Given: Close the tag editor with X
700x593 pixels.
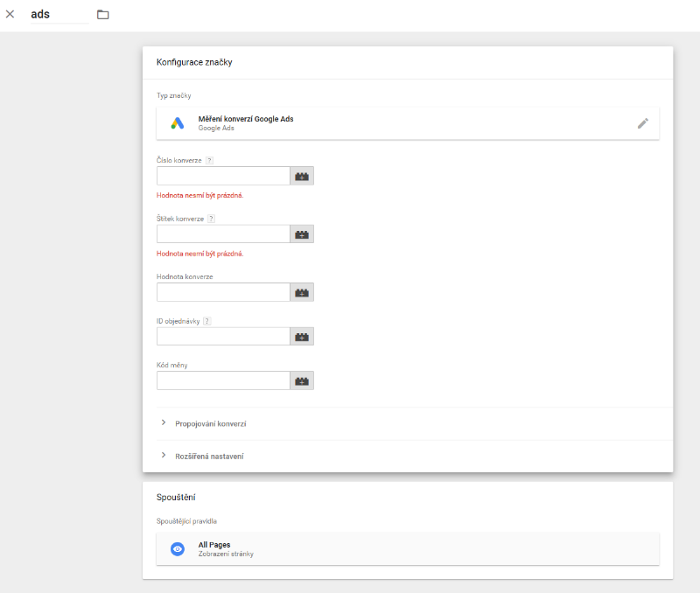Looking at the screenshot, I should pyautogui.click(x=10, y=14).
